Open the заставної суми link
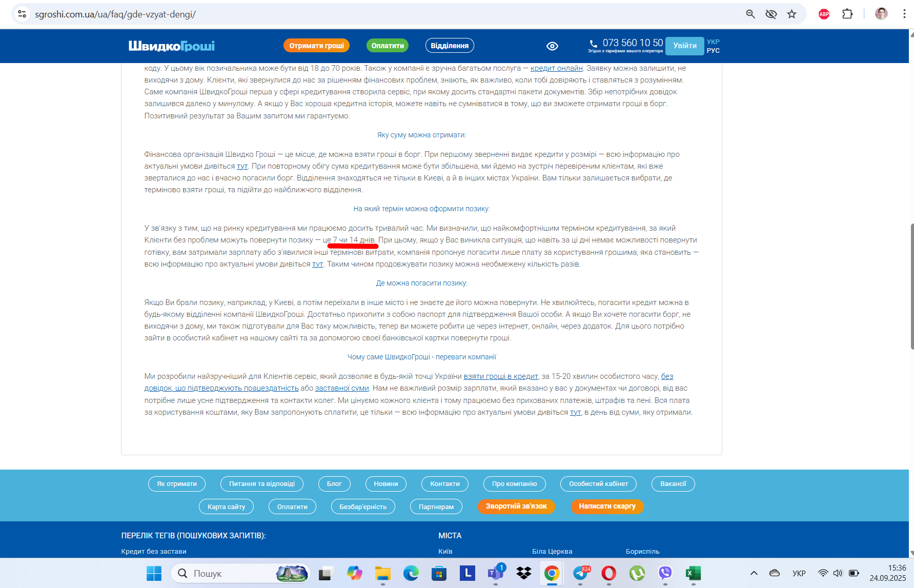914x588 pixels. pos(342,388)
